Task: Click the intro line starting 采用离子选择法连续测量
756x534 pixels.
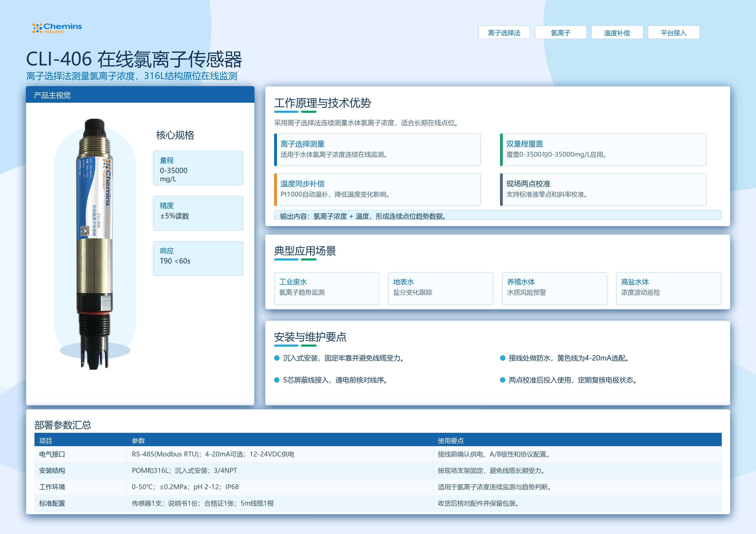Action: tap(366, 123)
